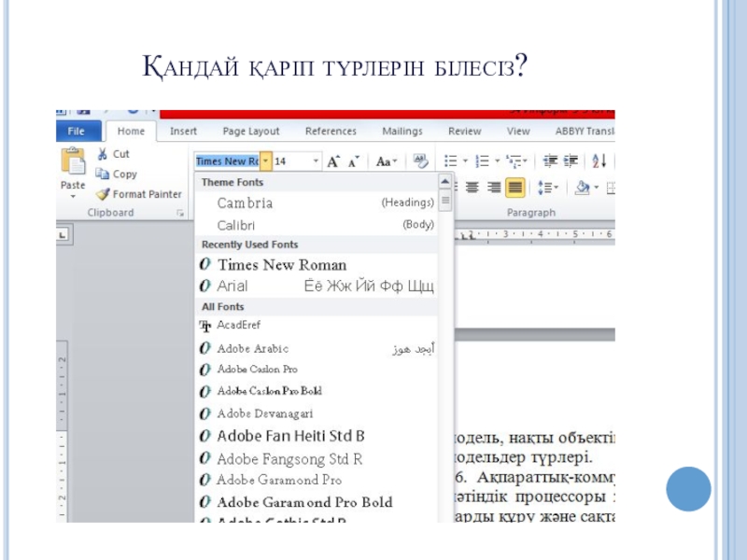747x560 pixels.
Task: Expand the Numbering dropdown arrow
Action: click(x=497, y=161)
